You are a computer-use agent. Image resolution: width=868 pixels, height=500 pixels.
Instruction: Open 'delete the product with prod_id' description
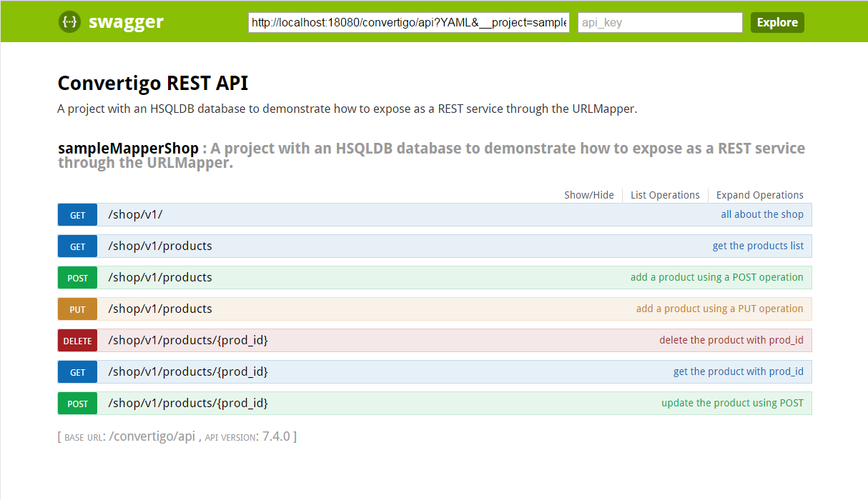click(731, 340)
